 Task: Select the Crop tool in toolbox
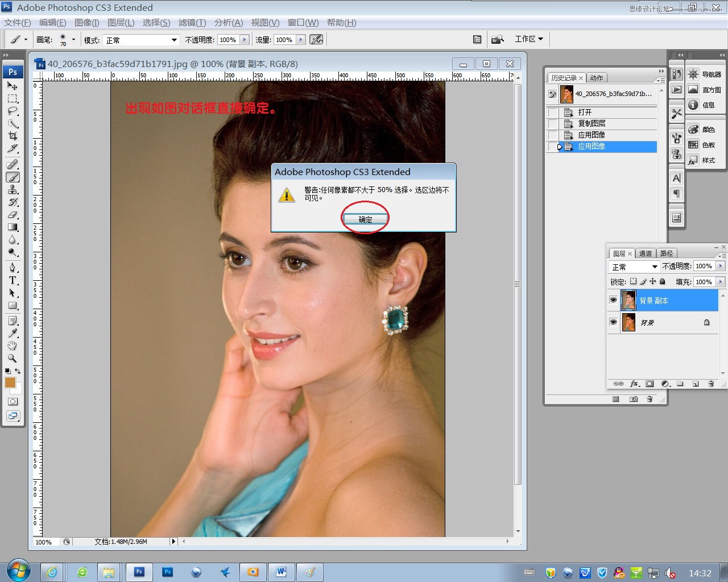point(13,136)
